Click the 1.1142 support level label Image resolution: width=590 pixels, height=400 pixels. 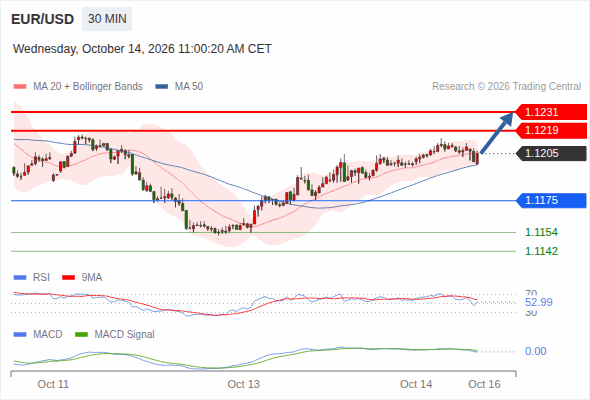[x=541, y=251]
